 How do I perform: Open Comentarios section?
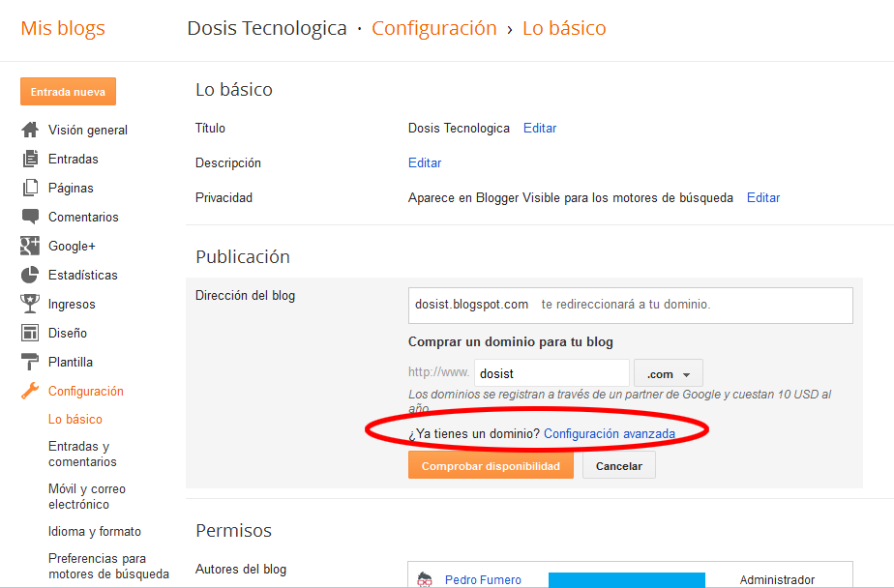point(83,217)
